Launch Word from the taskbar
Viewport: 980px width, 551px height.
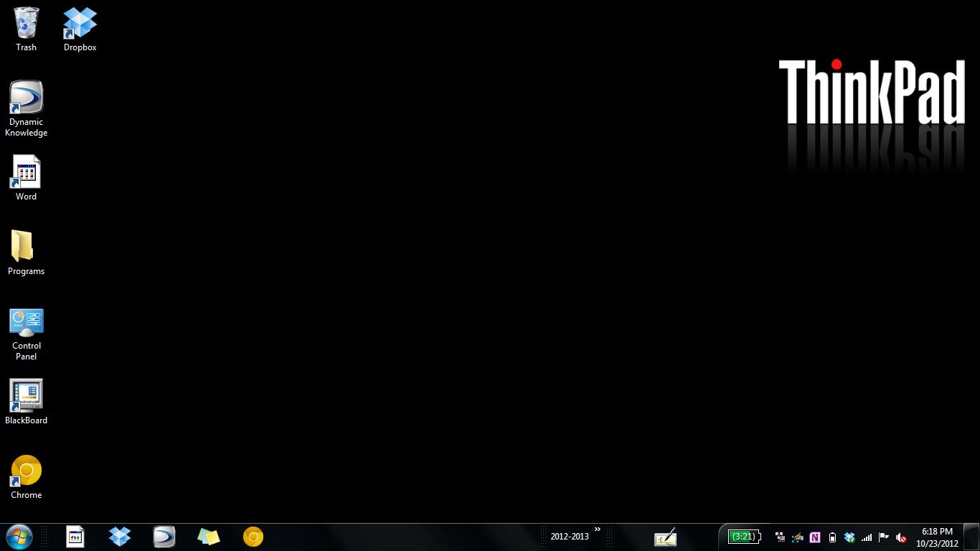75,537
